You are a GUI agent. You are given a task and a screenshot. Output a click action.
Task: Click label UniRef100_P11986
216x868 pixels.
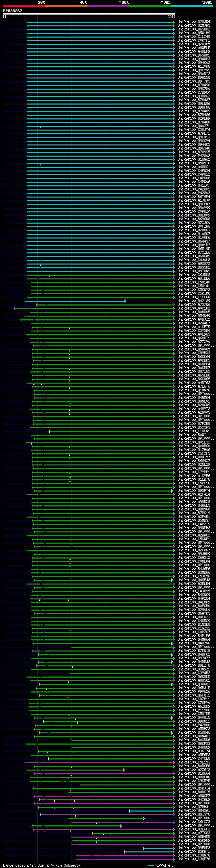coord(194,710)
